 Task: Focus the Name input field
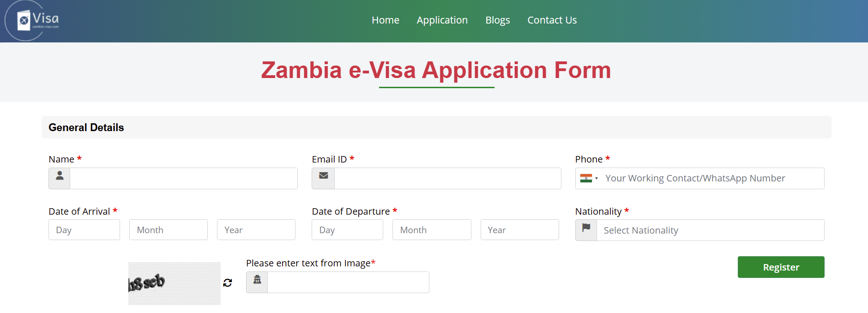pos(183,178)
